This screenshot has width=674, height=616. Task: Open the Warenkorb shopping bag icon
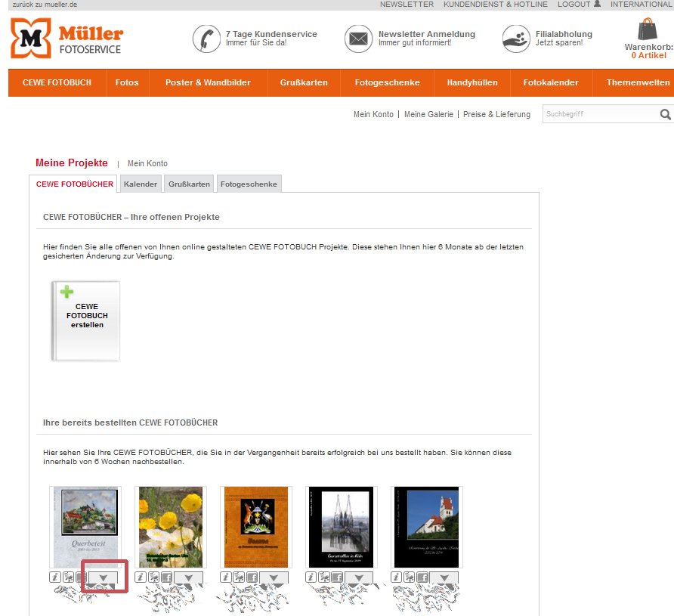pyautogui.click(x=647, y=29)
